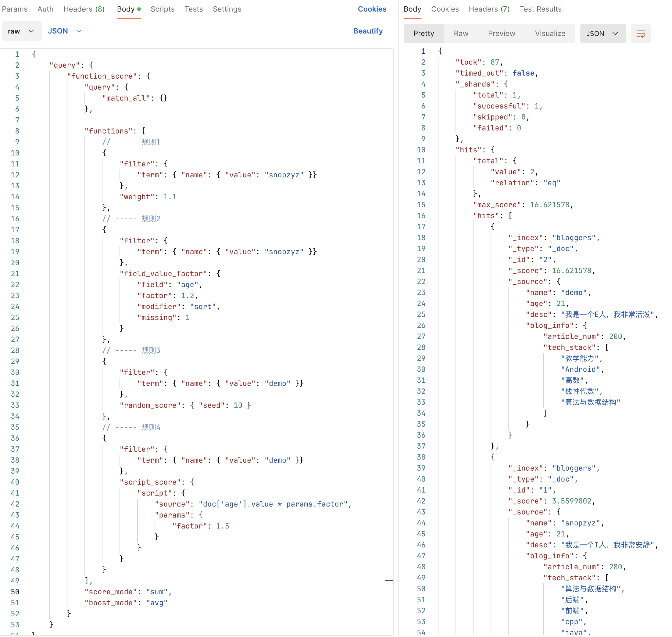
Task: Click the "functions" array key
Action: (109, 131)
